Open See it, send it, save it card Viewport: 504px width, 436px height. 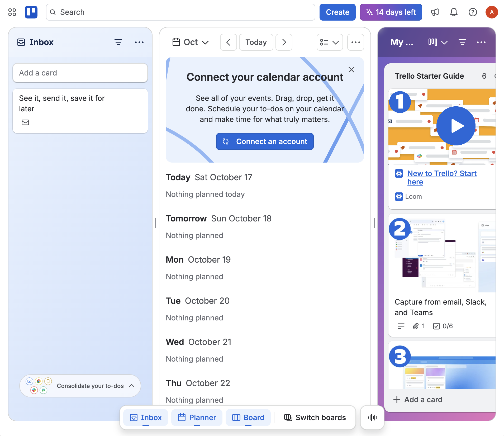tap(80, 111)
